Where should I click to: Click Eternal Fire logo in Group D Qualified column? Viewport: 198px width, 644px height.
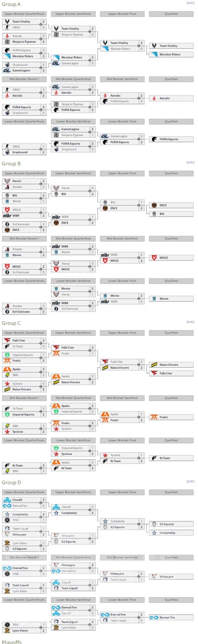coord(154,617)
